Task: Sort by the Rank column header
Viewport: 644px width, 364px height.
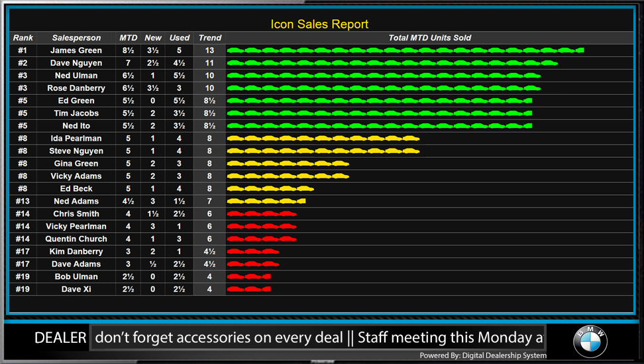Action: click(23, 38)
